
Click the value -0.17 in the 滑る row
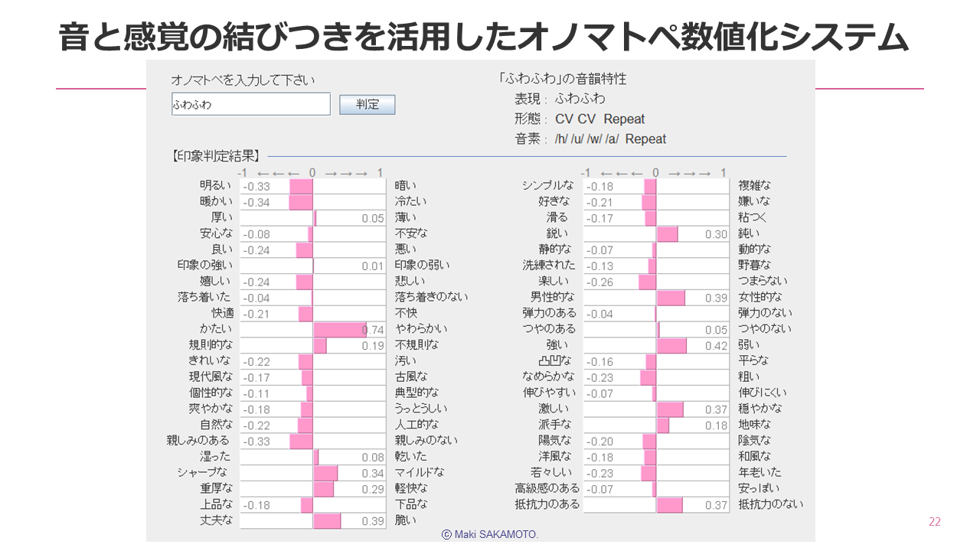click(600, 219)
